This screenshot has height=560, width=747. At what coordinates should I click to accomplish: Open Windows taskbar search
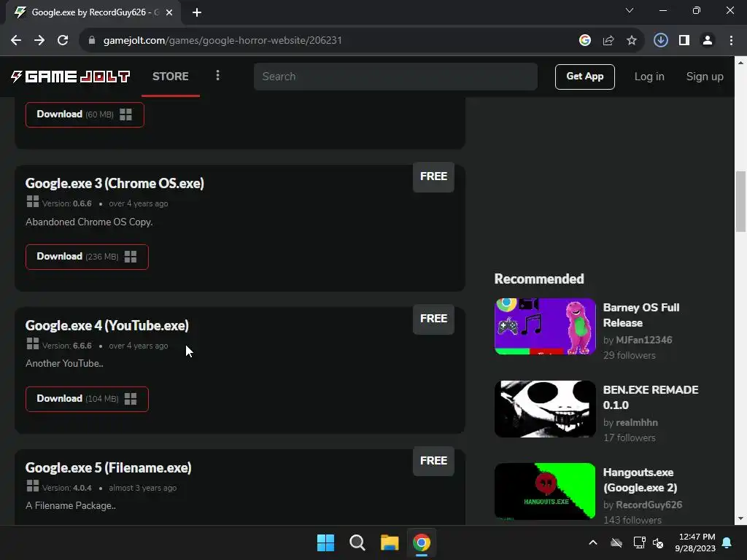coord(357,542)
